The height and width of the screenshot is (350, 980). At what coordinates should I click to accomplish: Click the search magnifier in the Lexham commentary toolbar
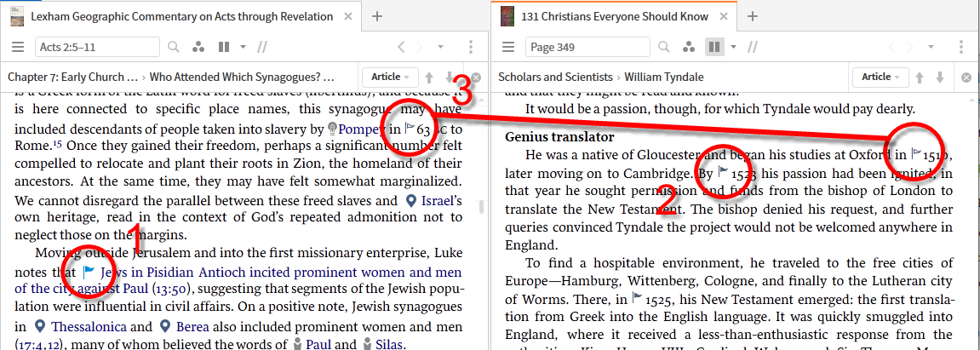click(x=174, y=47)
